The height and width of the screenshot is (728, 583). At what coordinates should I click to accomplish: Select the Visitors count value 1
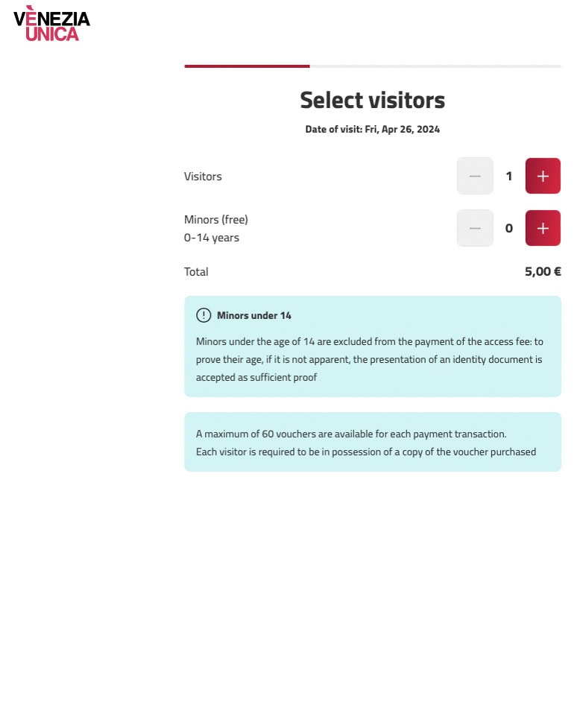[509, 177]
